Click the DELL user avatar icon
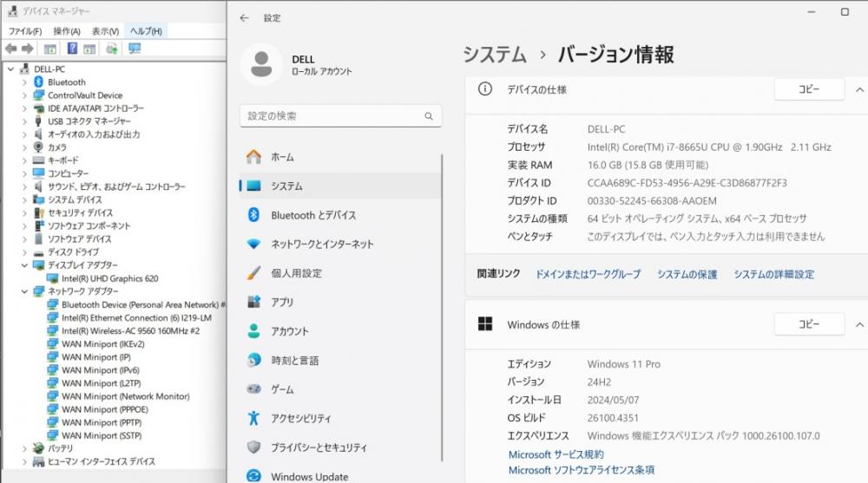The image size is (868, 483). coord(261,64)
